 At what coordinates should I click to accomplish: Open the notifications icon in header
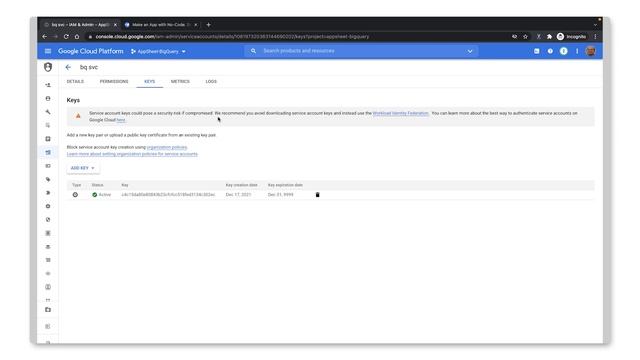tap(564, 51)
